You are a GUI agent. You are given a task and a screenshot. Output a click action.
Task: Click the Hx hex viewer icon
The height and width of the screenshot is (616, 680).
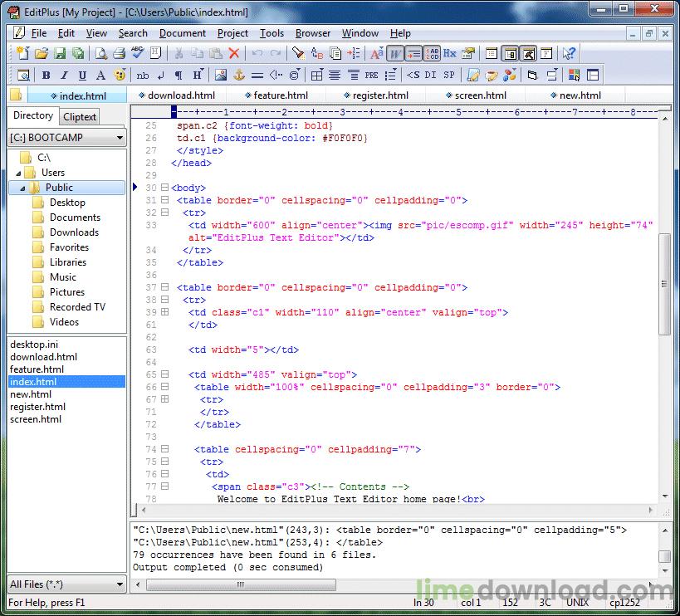pos(450,53)
